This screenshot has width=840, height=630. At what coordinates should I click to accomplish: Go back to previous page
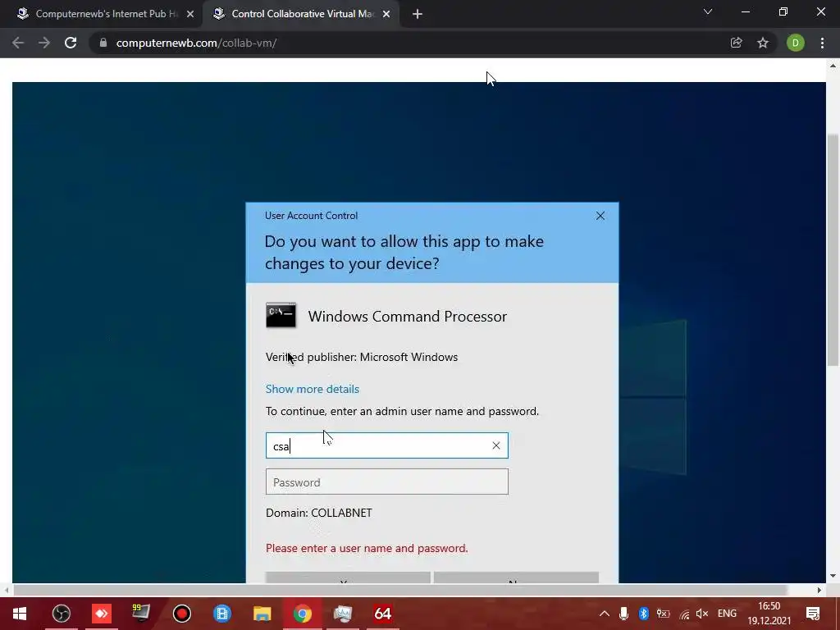tap(18, 43)
